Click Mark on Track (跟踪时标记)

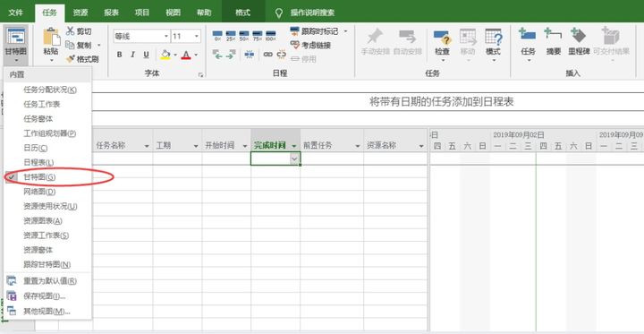coord(314,31)
